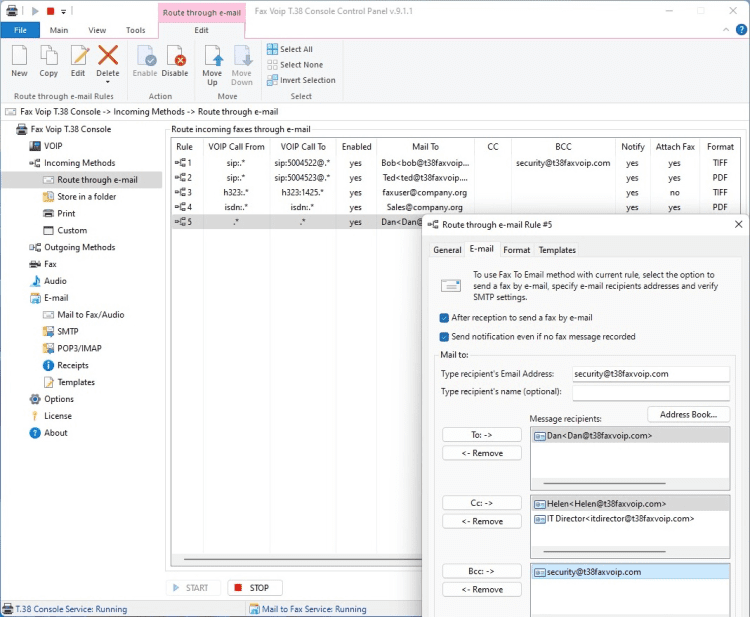Open the Delete button dropdown arrow
Viewport: 750px width, 617px height.
coord(108,82)
